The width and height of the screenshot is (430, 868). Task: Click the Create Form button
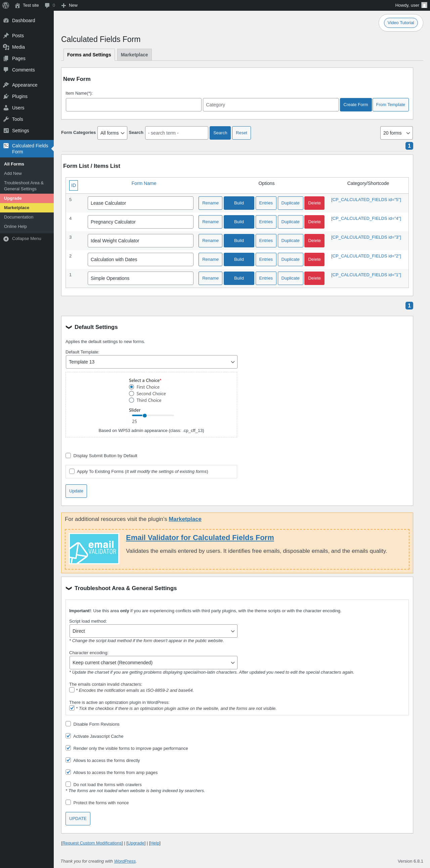(x=355, y=105)
